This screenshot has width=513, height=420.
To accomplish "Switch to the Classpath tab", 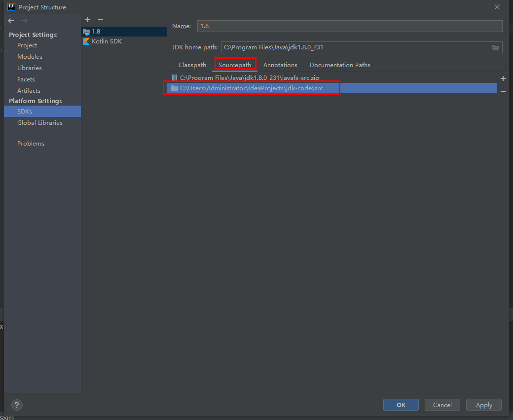I will [x=192, y=65].
